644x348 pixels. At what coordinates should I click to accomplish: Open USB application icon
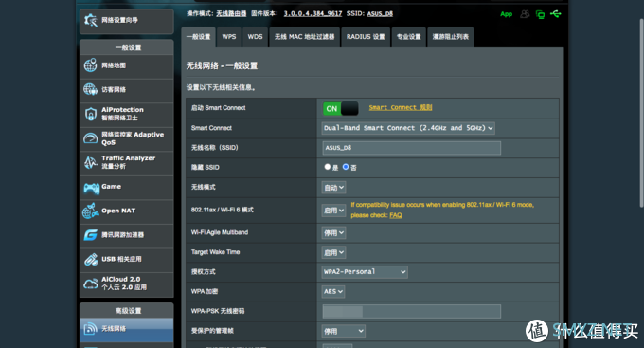point(90,259)
